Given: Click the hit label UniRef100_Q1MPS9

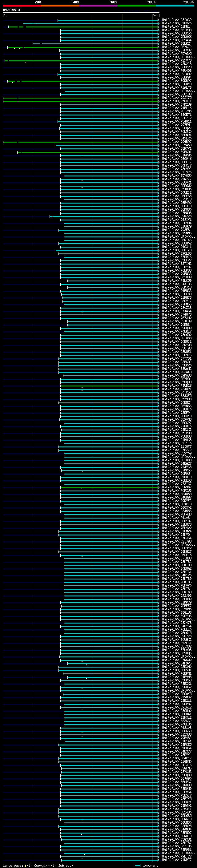Looking at the screenshot, I should [177, 603].
